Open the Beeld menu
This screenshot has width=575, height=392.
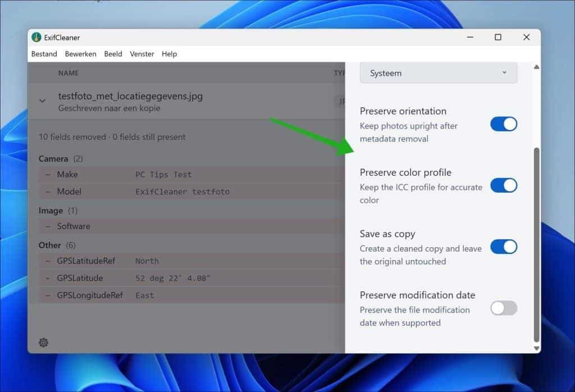click(113, 54)
